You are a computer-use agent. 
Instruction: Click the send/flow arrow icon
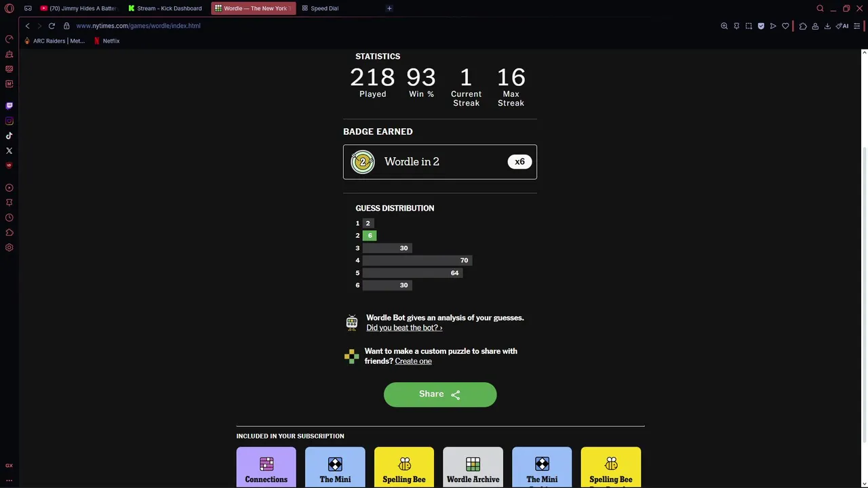coord(773,26)
